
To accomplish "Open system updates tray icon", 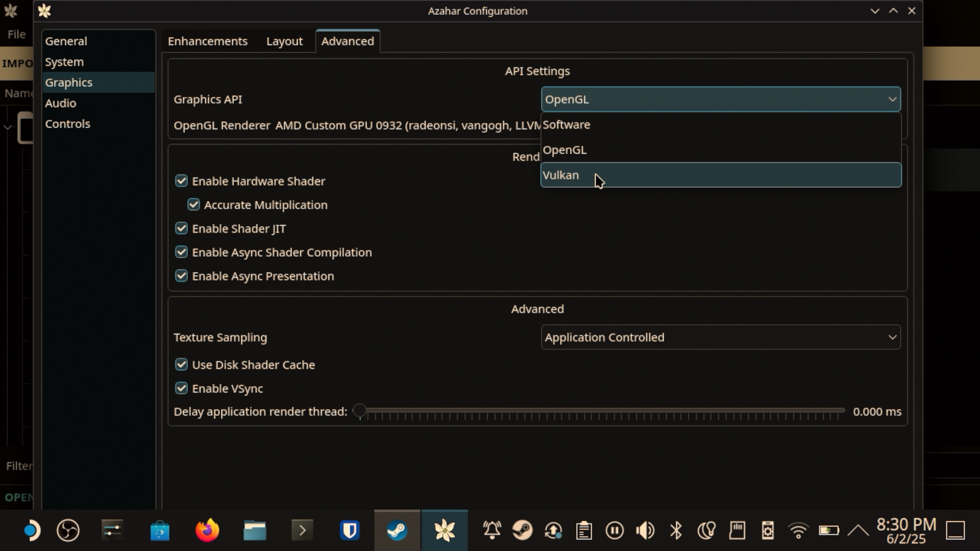I will tap(553, 531).
